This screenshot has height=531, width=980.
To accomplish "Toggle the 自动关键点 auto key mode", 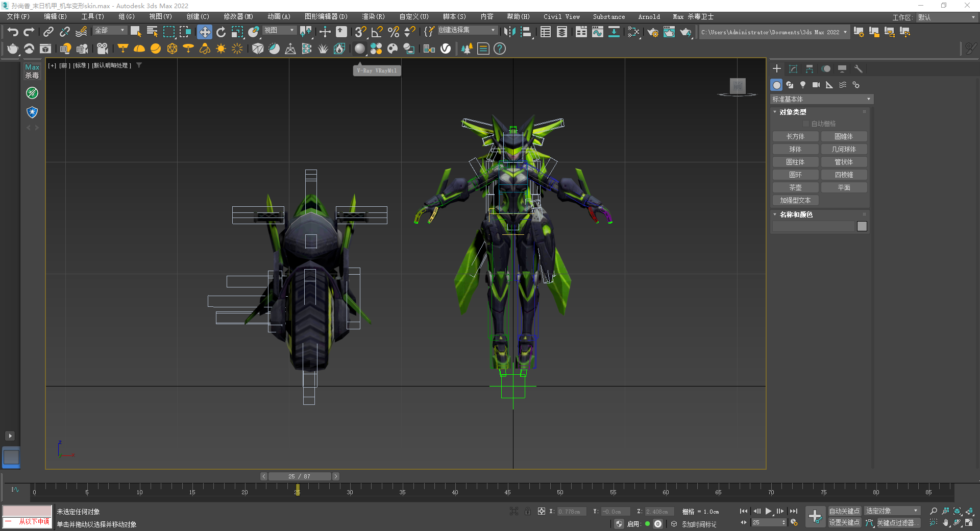I will tap(844, 511).
